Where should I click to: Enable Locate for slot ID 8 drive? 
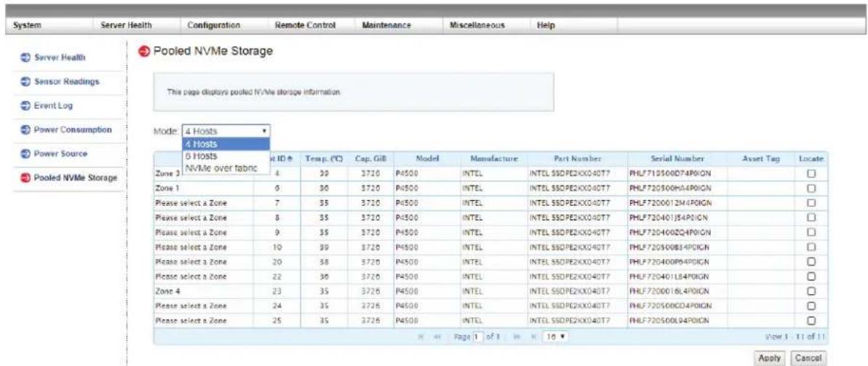[811, 218]
